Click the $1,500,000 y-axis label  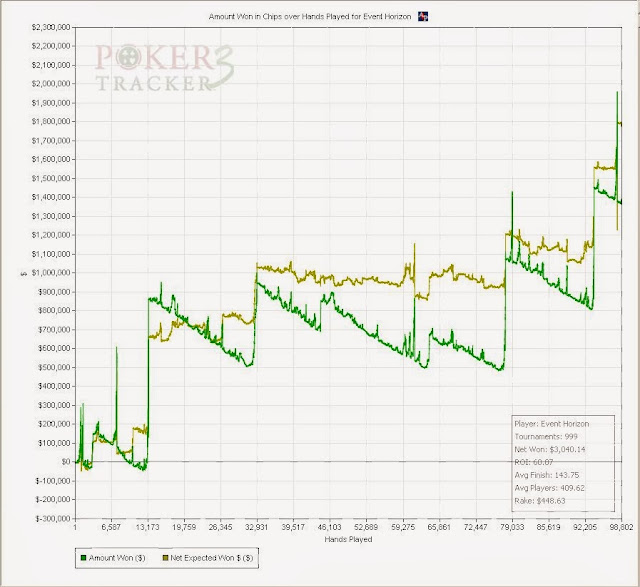tap(51, 178)
